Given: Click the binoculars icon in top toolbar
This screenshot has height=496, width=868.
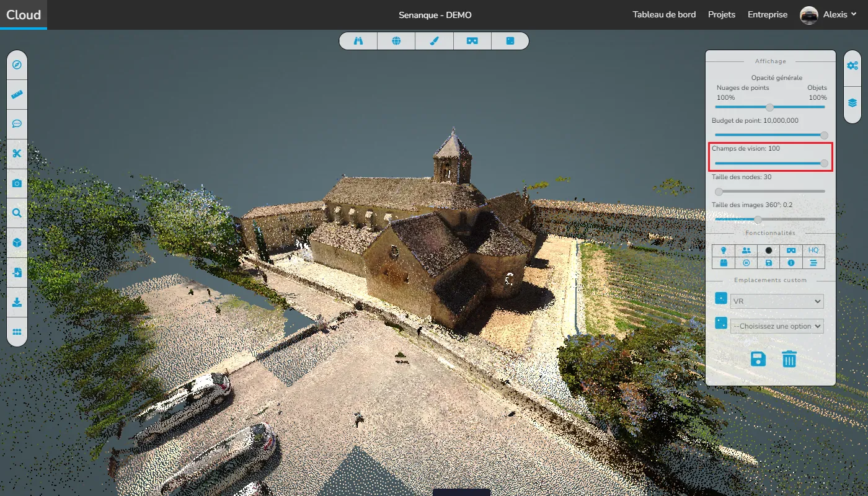Looking at the screenshot, I should click(358, 41).
